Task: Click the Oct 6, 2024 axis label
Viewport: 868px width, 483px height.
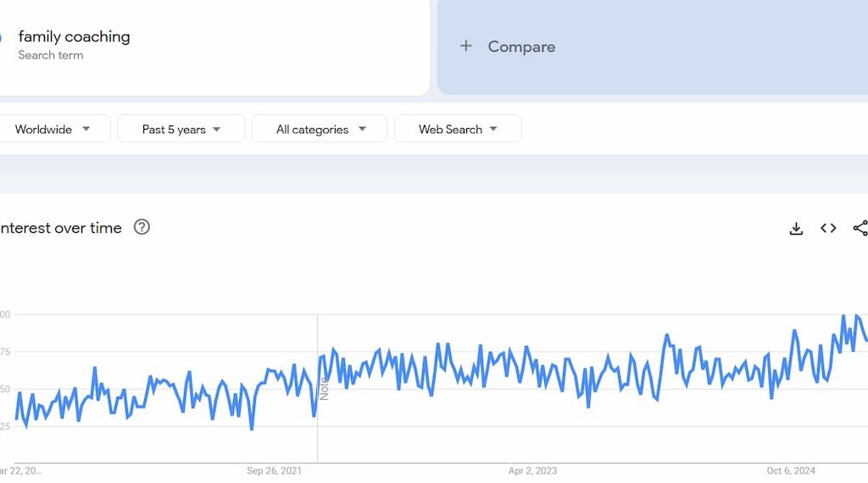Action: pyautogui.click(x=791, y=470)
